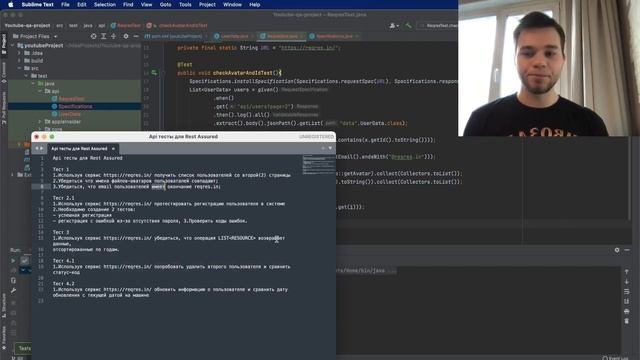Open the Commit tool window stripe
This screenshot has height=360, width=640.
click(4, 72)
